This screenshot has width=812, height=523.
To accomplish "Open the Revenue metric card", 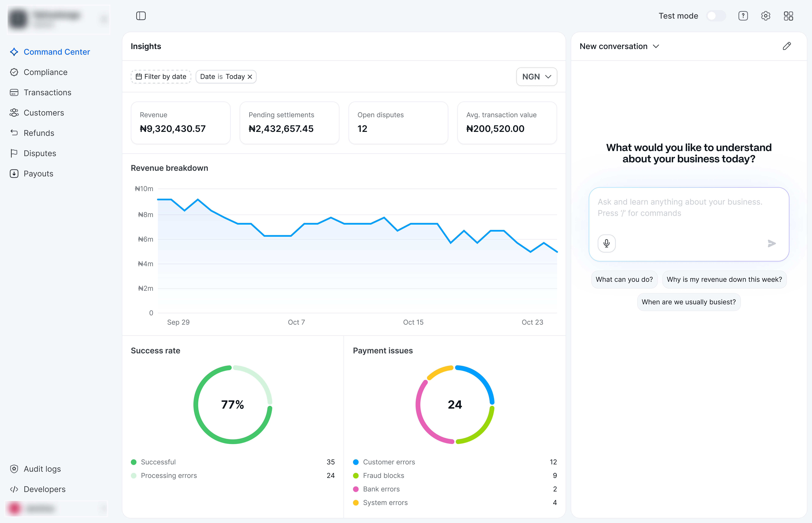I will click(x=181, y=123).
